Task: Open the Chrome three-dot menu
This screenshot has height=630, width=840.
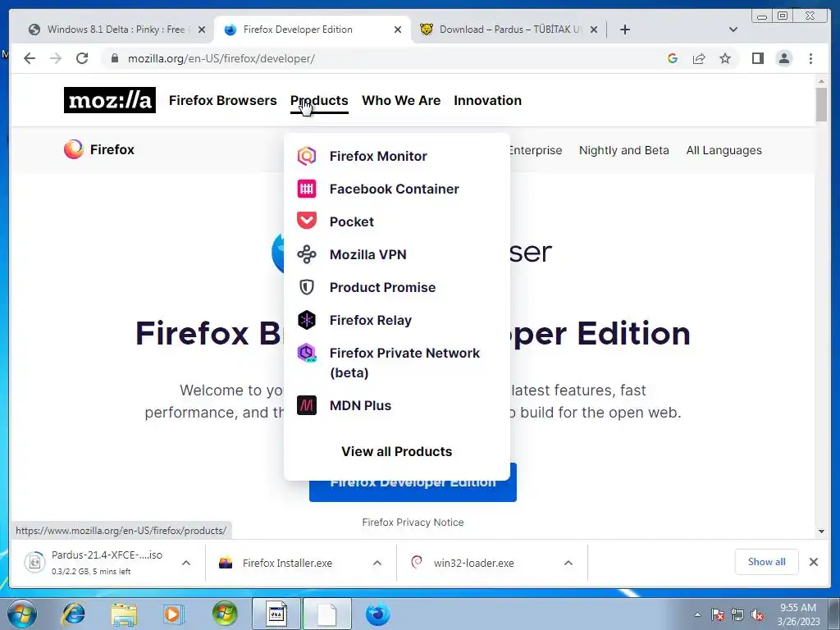Action: [x=810, y=58]
